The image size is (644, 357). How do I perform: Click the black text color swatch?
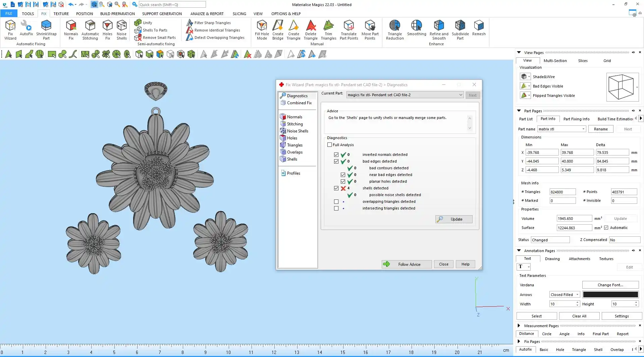click(x=610, y=295)
